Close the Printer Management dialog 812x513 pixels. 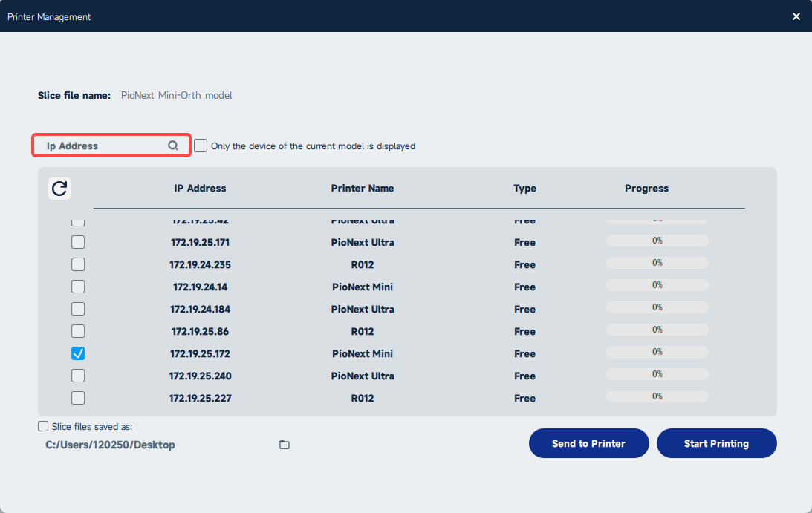(796, 16)
